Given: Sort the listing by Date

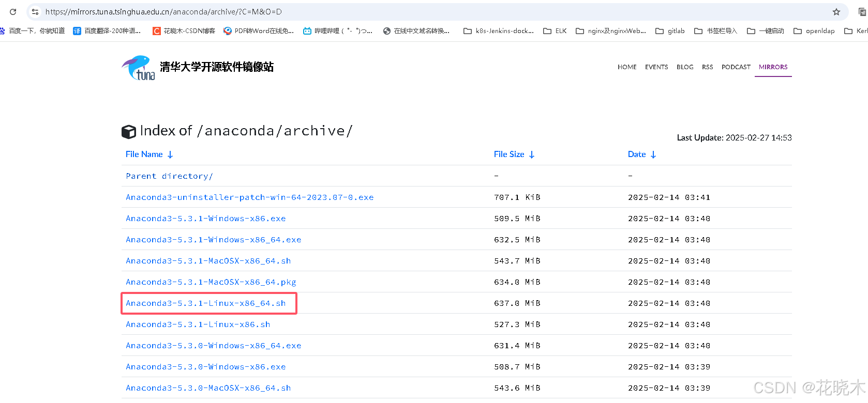Looking at the screenshot, I should tap(642, 154).
